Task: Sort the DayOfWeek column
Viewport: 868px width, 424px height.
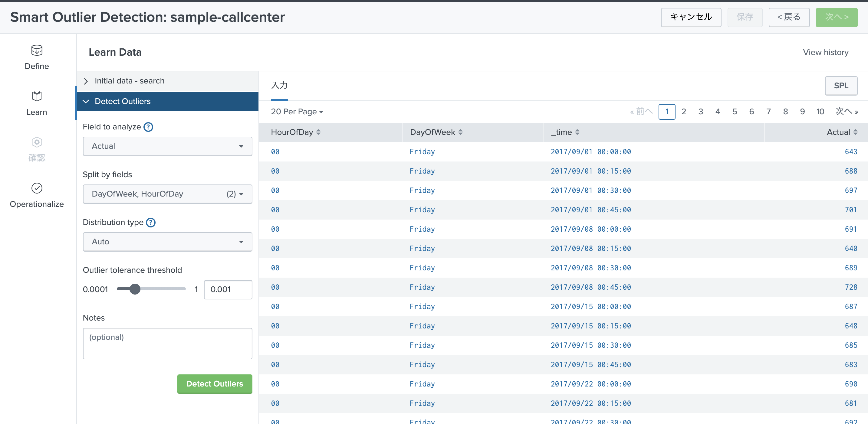Action: [x=461, y=132]
